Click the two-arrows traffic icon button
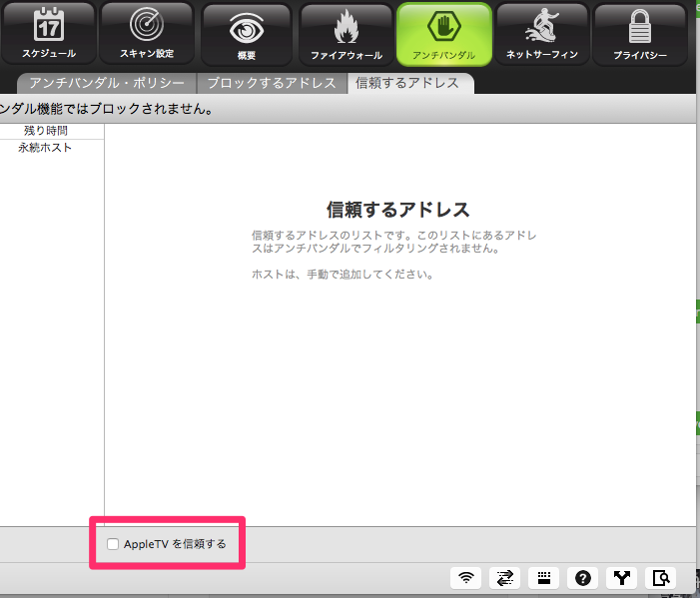 (505, 578)
